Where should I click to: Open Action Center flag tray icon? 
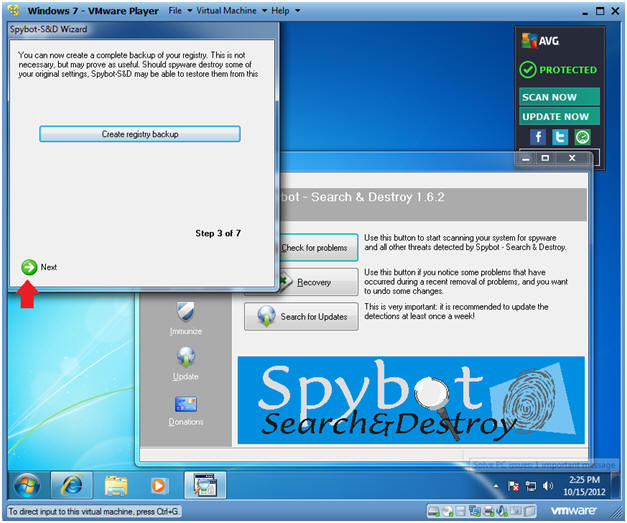(513, 486)
